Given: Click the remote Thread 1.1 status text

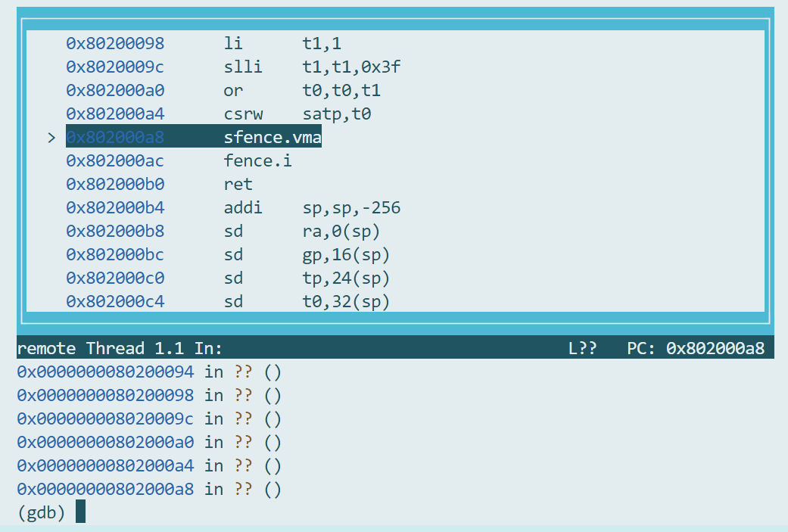Looking at the screenshot, I should [x=120, y=348].
